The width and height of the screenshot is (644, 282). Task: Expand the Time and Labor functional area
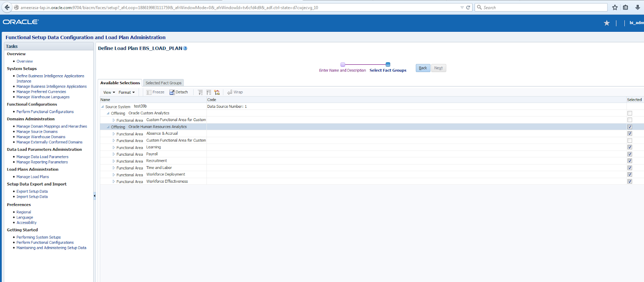114,168
